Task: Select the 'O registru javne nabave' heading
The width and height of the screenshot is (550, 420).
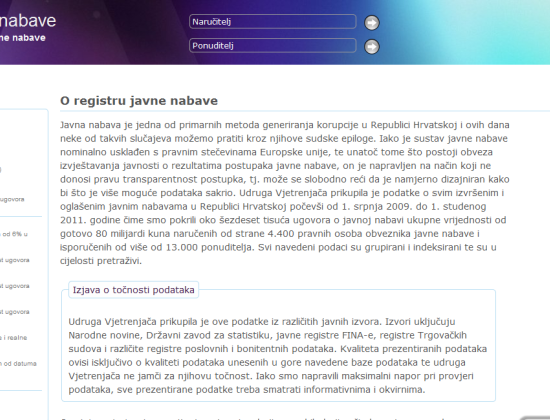Action: [x=139, y=101]
